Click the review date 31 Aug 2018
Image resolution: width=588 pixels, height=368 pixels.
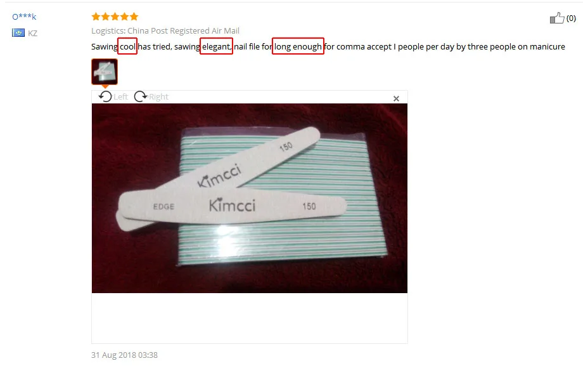pyautogui.click(x=124, y=355)
